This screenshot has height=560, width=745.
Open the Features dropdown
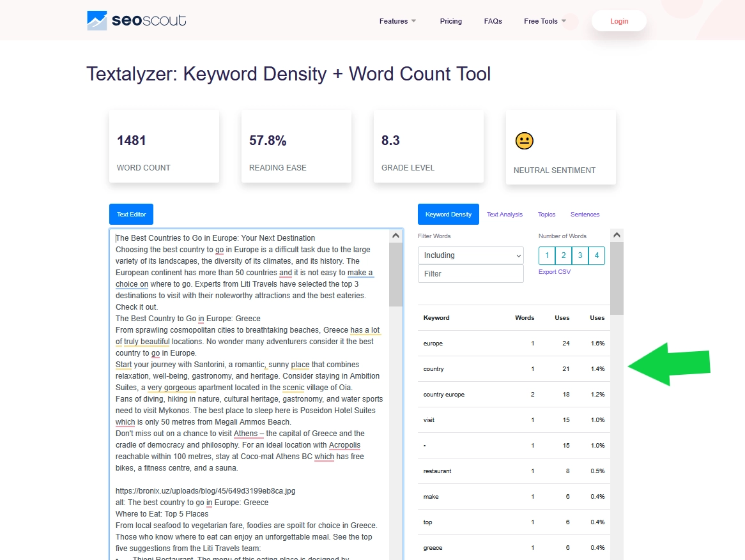pyautogui.click(x=397, y=21)
